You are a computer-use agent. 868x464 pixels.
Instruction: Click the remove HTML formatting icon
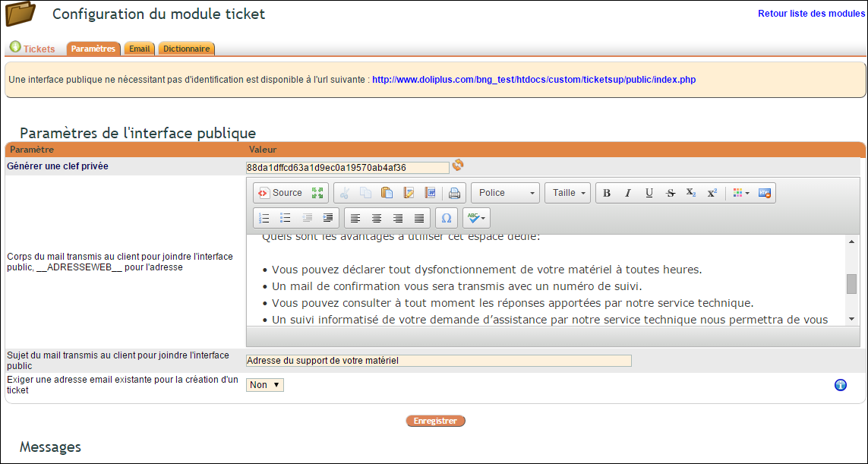tap(765, 193)
